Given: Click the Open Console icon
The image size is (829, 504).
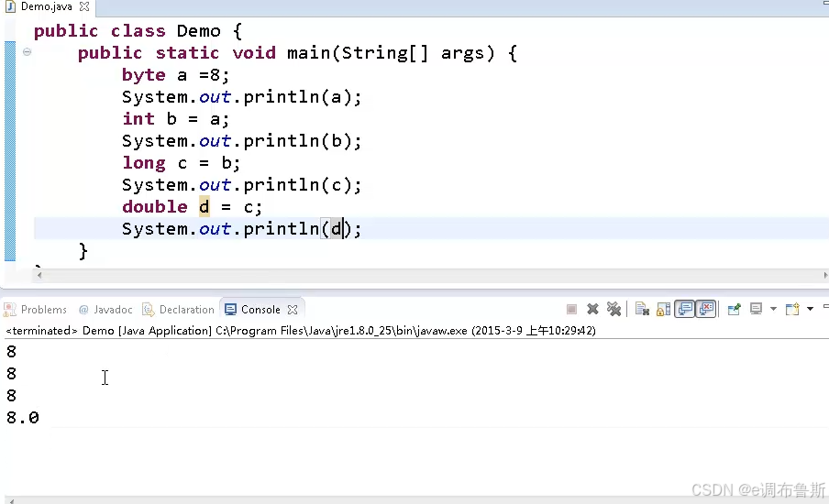Looking at the screenshot, I should pos(792,309).
